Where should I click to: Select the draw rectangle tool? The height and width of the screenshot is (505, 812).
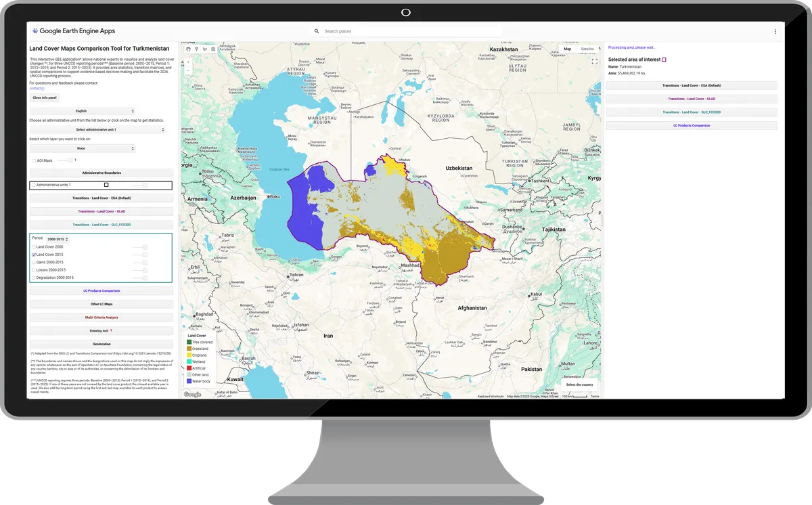tap(213, 49)
